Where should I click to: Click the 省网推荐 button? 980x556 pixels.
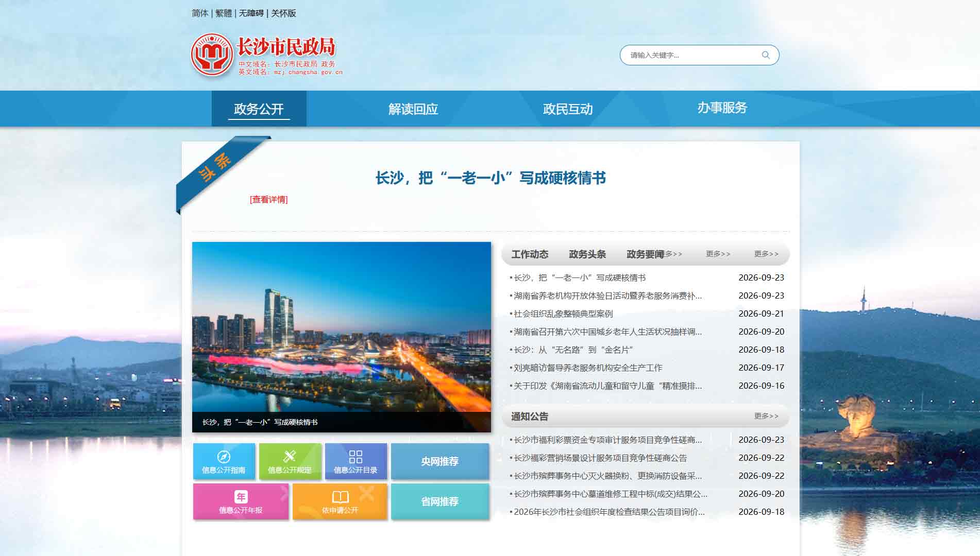440,501
